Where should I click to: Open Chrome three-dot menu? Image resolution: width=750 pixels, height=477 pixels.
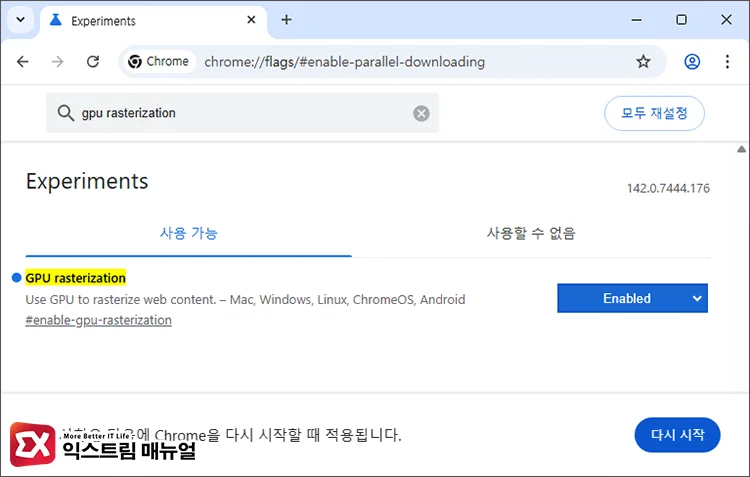point(727,62)
